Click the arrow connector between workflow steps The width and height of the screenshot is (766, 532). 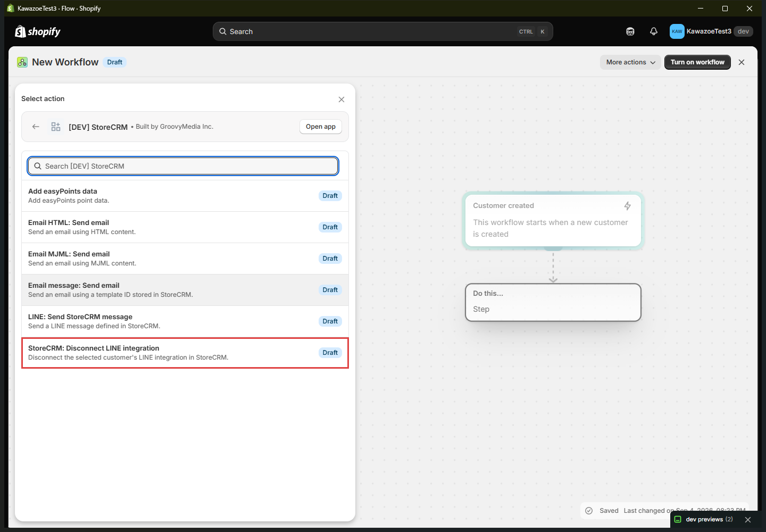point(553,268)
